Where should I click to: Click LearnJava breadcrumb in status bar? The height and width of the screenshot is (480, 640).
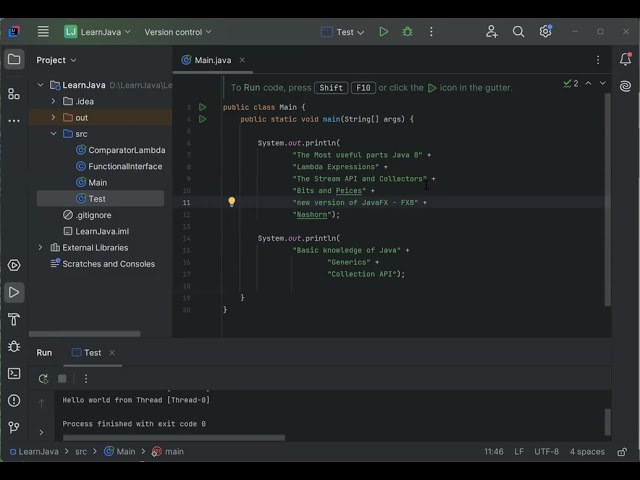[x=34, y=452]
